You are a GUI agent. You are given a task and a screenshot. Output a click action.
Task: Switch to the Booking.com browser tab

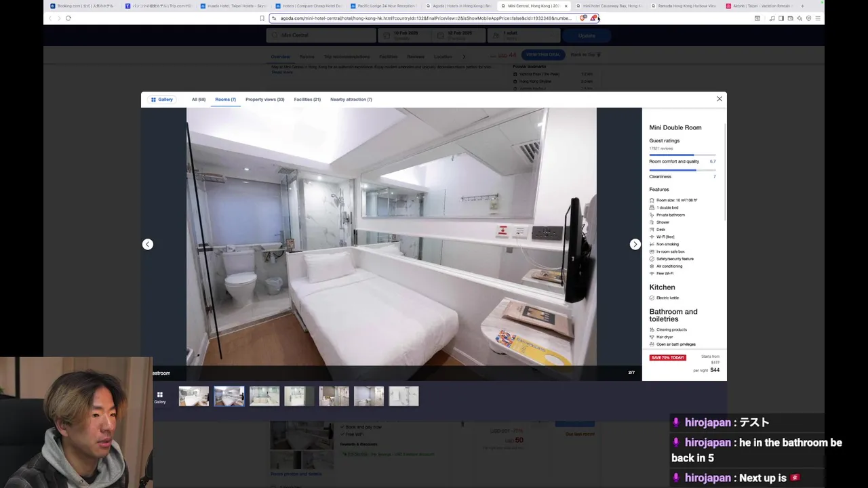[x=83, y=6]
